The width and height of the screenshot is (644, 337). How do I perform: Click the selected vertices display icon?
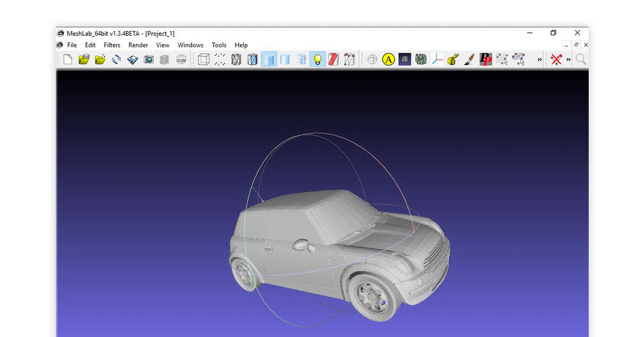(349, 60)
